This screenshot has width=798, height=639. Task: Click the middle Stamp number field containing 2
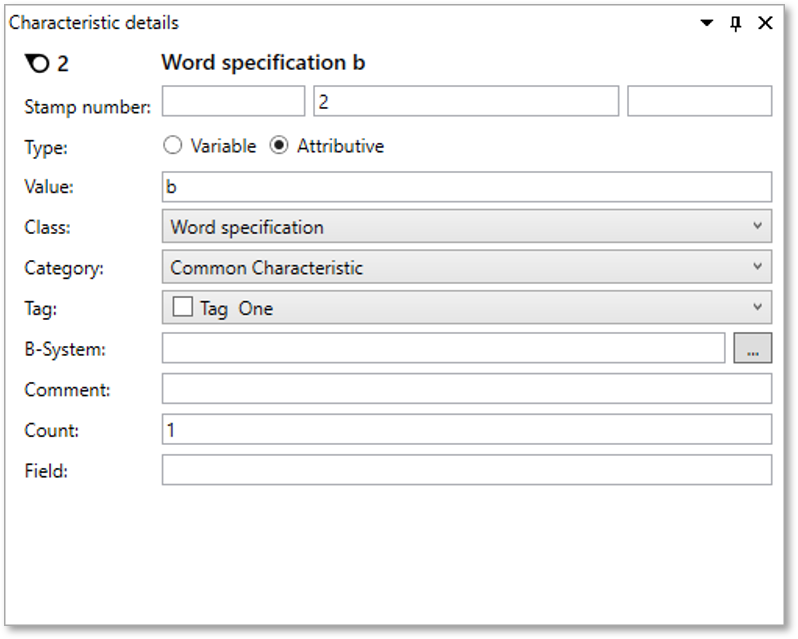pyautogui.click(x=466, y=102)
